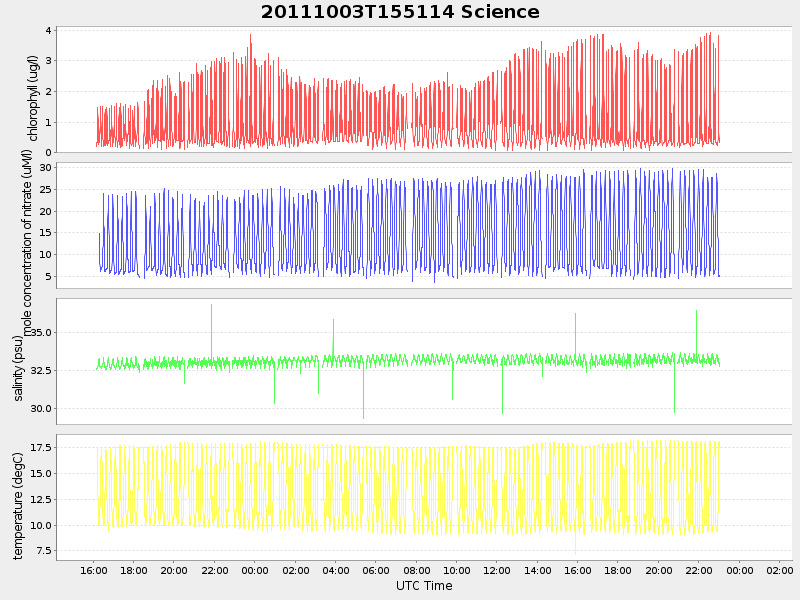Screen dimensions: 800x600
Task: Select the 25 tick on nitrate axis
Action: click(46, 190)
